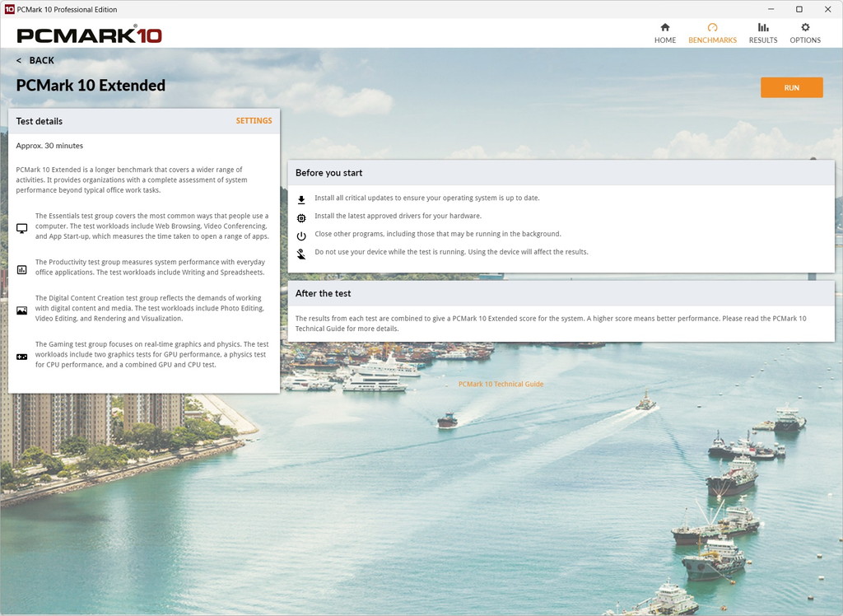Start the benchmark with RUN
The height and width of the screenshot is (616, 843).
pyautogui.click(x=791, y=87)
